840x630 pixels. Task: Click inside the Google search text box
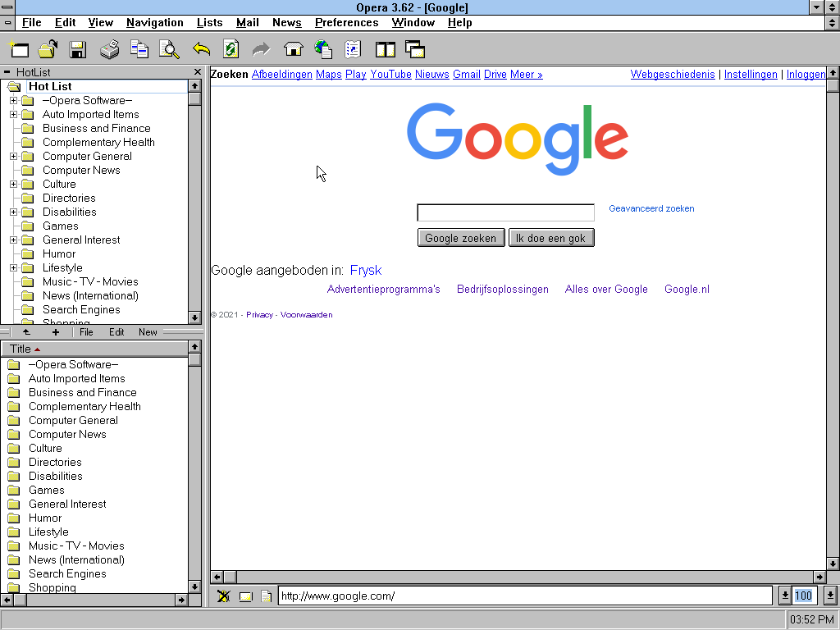pyautogui.click(x=505, y=212)
